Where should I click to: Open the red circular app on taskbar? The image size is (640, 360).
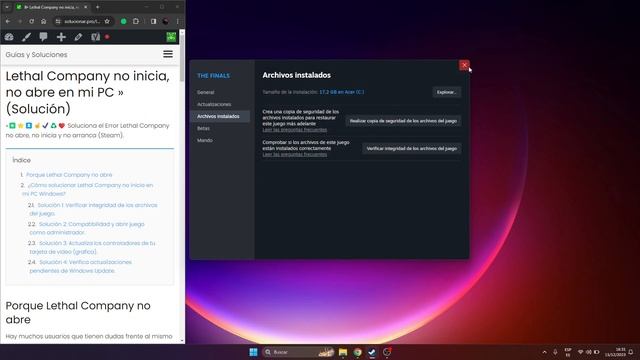387,352
